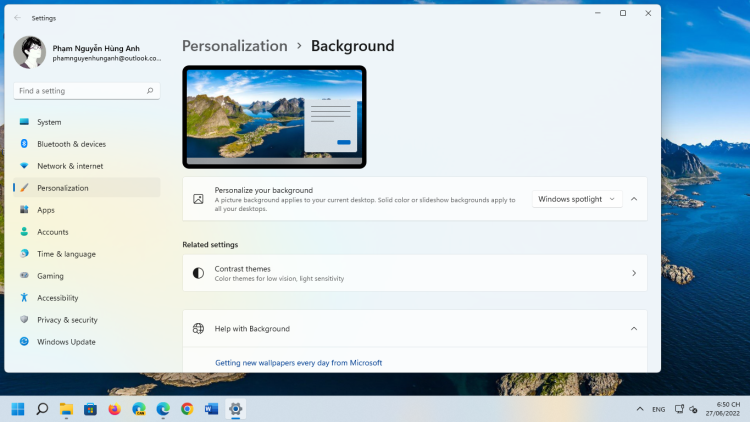Click the Windows Update sync icon
The width and height of the screenshot is (750, 422).
pos(24,341)
